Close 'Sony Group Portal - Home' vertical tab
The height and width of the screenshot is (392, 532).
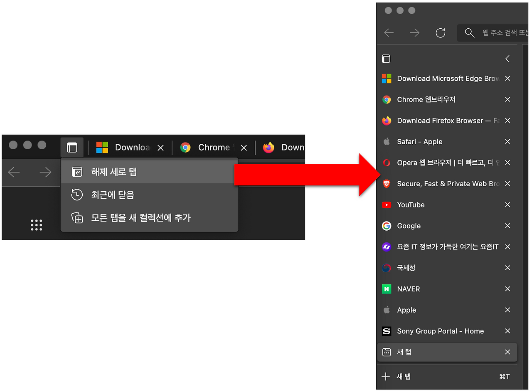[x=507, y=331]
